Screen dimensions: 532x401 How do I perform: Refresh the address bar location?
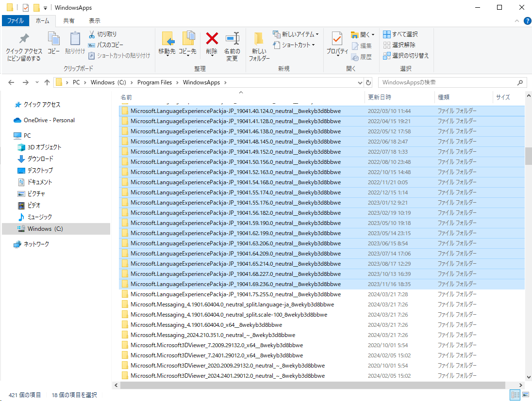368,82
